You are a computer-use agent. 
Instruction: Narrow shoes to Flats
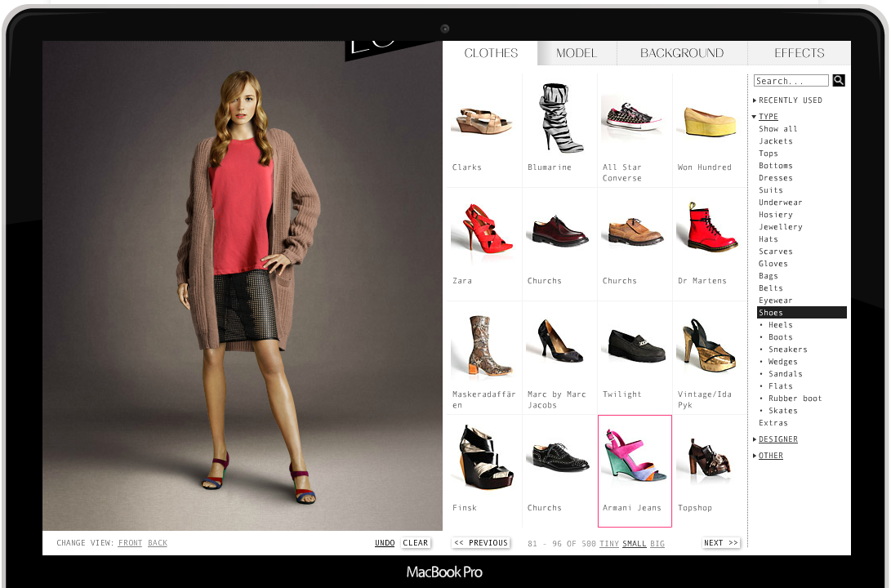coord(780,385)
